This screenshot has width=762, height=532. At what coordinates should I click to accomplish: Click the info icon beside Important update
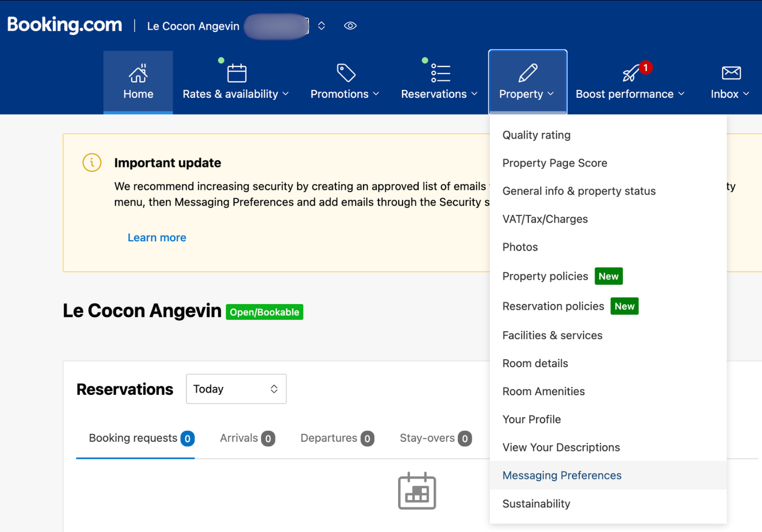point(92,162)
